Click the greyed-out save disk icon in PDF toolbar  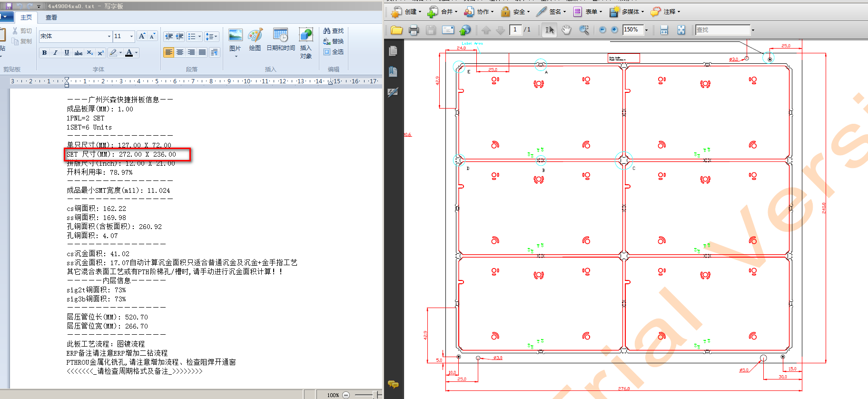pyautogui.click(x=431, y=30)
